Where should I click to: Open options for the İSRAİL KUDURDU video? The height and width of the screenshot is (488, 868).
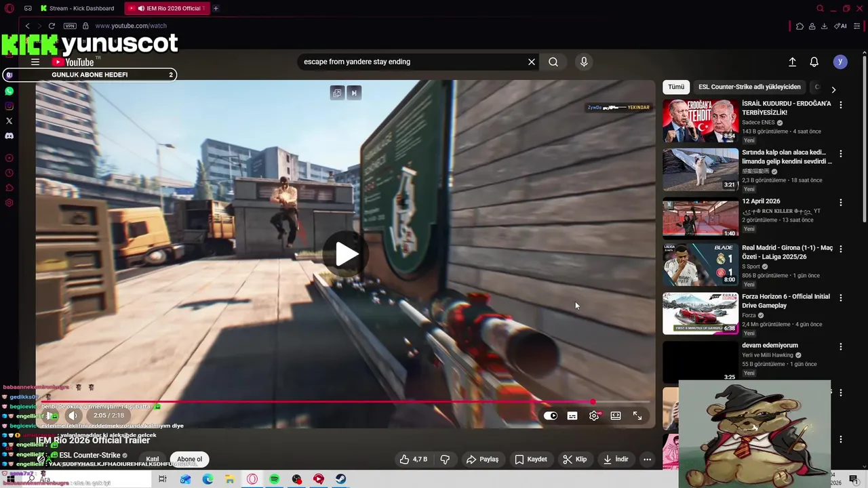tap(841, 105)
